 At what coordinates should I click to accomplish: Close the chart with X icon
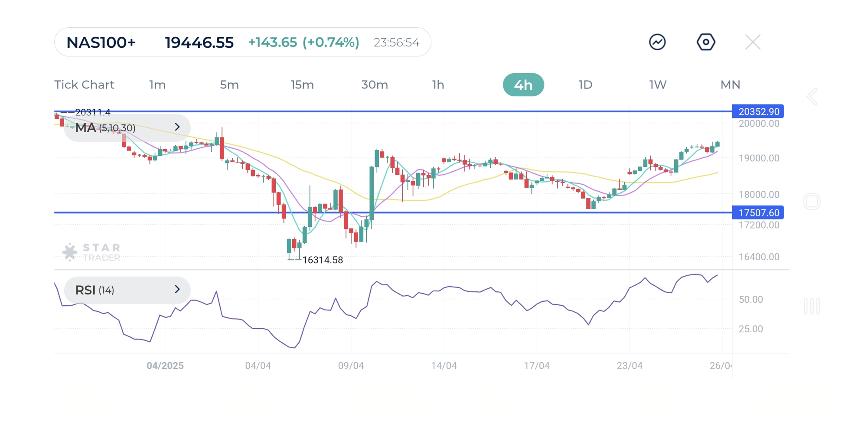coord(753,42)
